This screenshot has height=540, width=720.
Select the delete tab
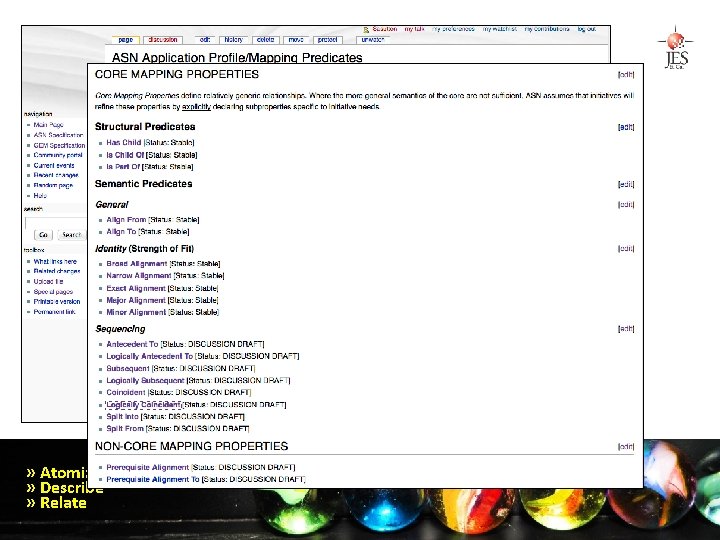(265, 40)
